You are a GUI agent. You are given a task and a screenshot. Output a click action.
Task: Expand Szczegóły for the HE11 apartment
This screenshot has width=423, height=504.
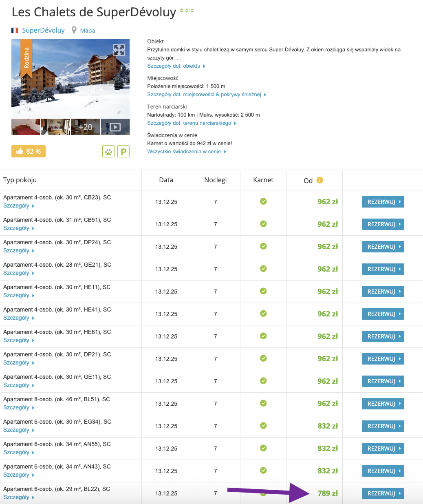19,296
